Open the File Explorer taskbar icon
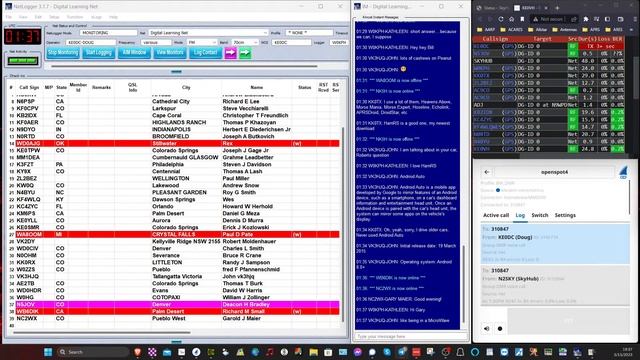Screen dimensions: 640x360 pos(313,352)
